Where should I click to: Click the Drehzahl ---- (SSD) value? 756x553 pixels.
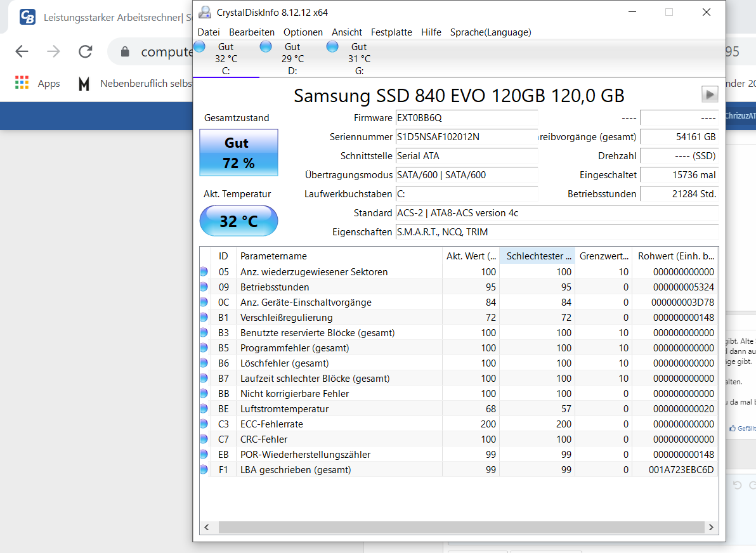click(679, 156)
